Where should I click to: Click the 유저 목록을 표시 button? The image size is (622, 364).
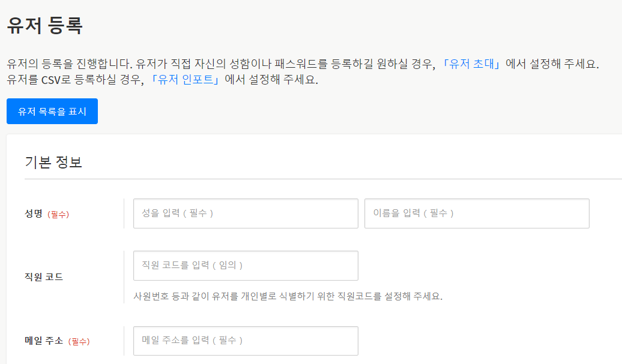[x=52, y=112]
